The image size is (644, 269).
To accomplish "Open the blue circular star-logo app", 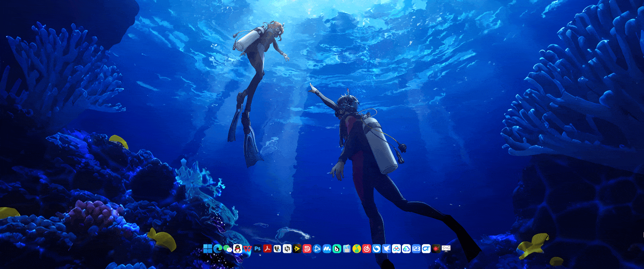I will [x=317, y=249].
